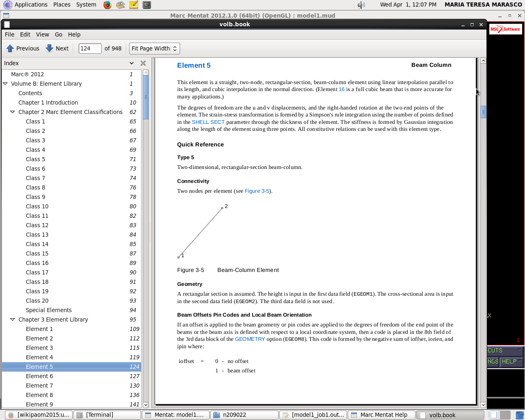Select Marc® 2012 root index entry

[72, 74]
